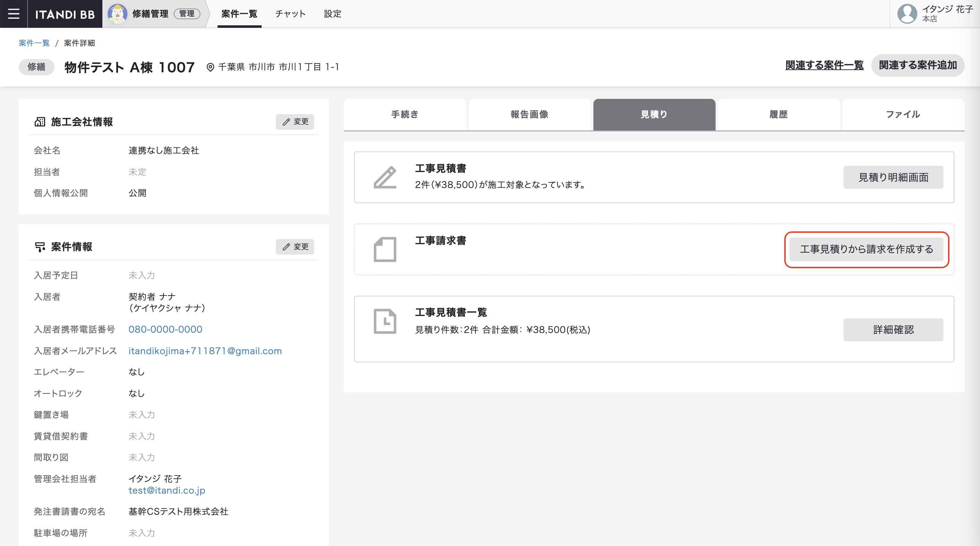Click the building icon next to 施工会社情報

40,122
